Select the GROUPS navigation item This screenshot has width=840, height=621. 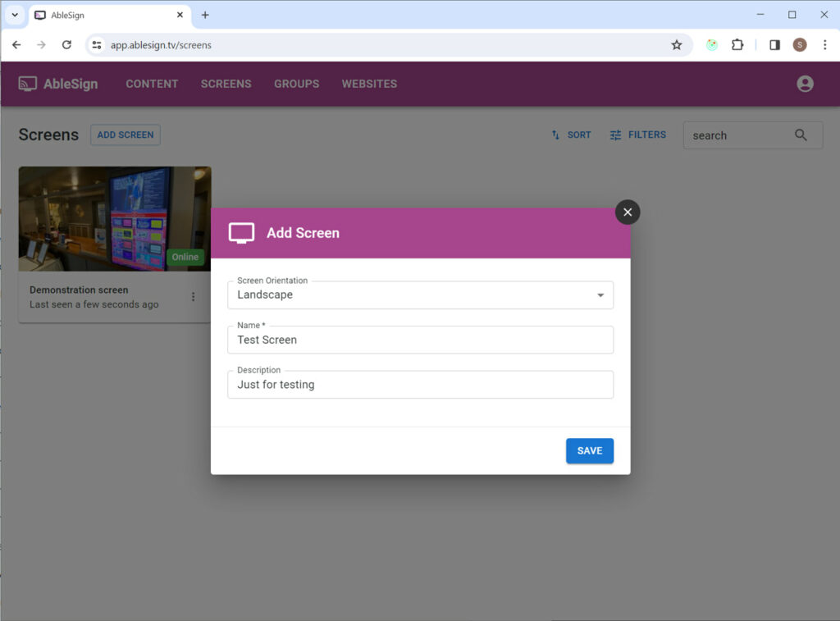click(x=296, y=83)
